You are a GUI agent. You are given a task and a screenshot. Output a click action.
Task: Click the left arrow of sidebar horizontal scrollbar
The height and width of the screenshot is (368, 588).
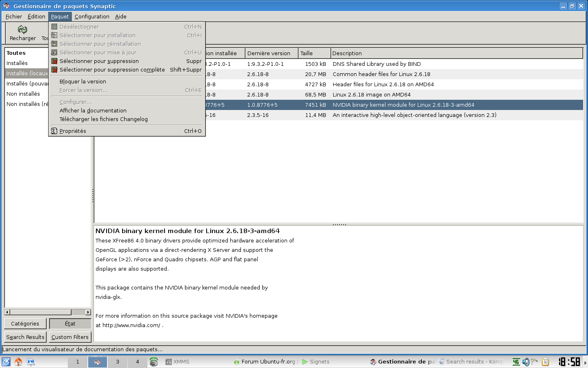[7, 312]
